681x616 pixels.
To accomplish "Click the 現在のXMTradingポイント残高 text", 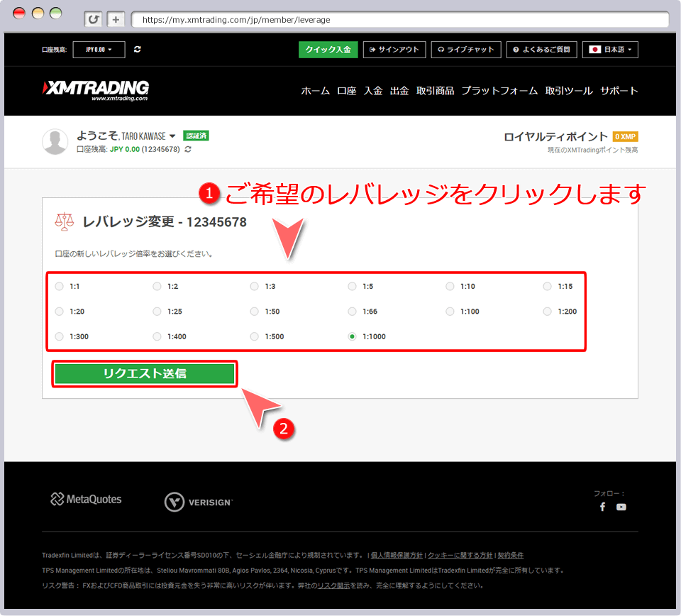I will click(592, 150).
